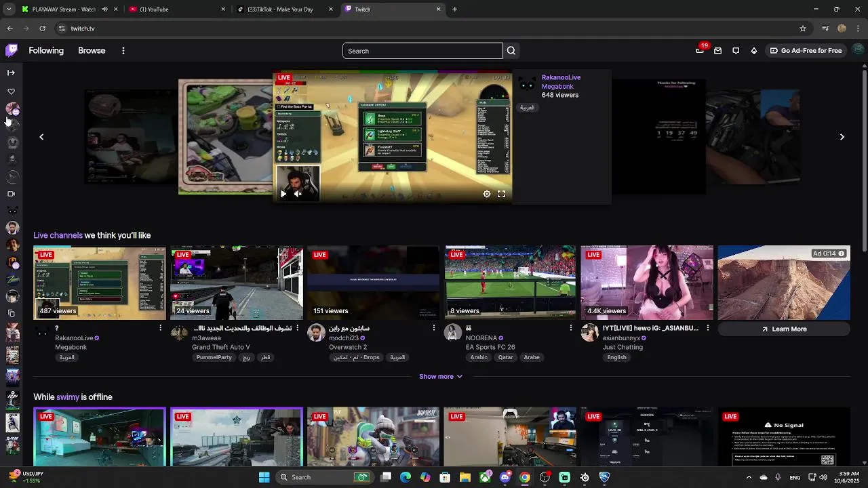This screenshot has height=488, width=868.
Task: Focus the Twitch Search field
Action: 422,51
